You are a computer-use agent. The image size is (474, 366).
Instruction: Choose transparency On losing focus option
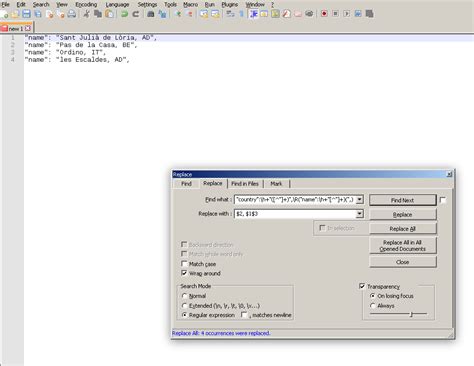point(373,296)
